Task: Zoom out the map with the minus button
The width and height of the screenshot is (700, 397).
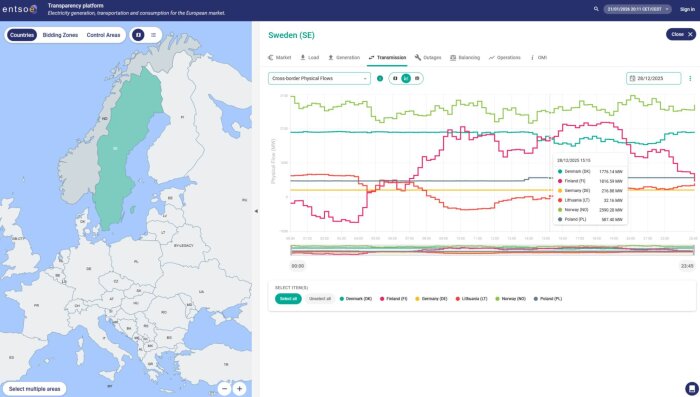Action: [225, 389]
